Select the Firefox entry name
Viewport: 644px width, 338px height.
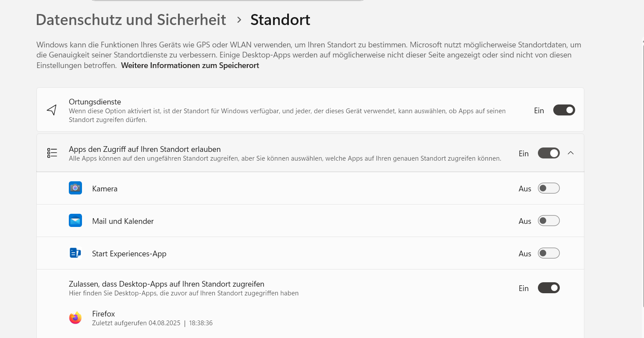coord(103,314)
